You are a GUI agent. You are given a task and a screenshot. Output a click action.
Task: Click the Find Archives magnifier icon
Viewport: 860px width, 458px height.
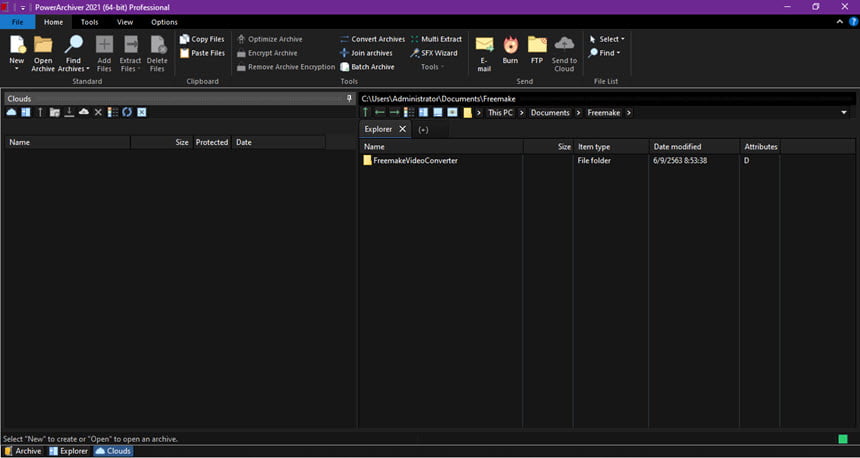pyautogui.click(x=73, y=45)
